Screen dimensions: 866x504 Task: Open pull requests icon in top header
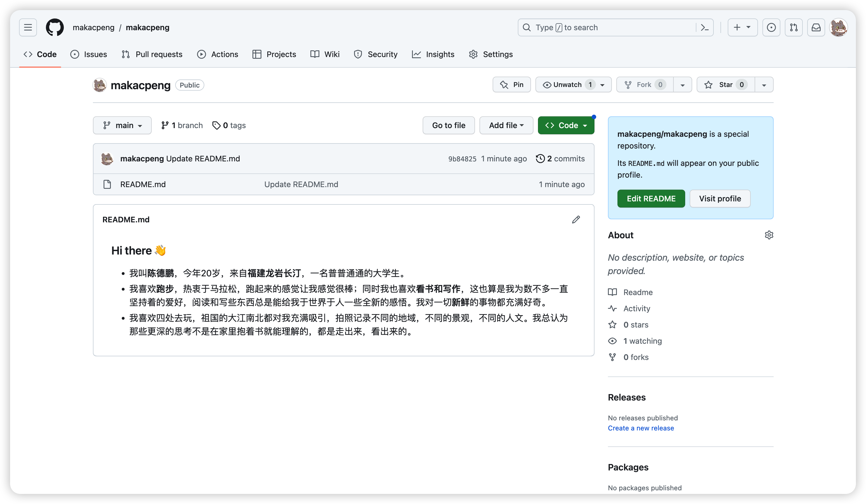794,27
